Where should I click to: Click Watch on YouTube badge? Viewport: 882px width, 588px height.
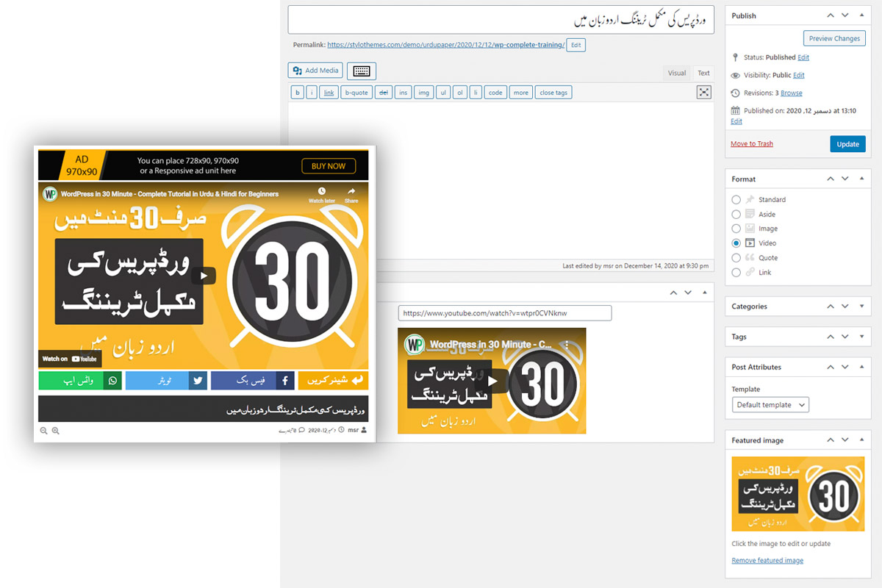70,359
